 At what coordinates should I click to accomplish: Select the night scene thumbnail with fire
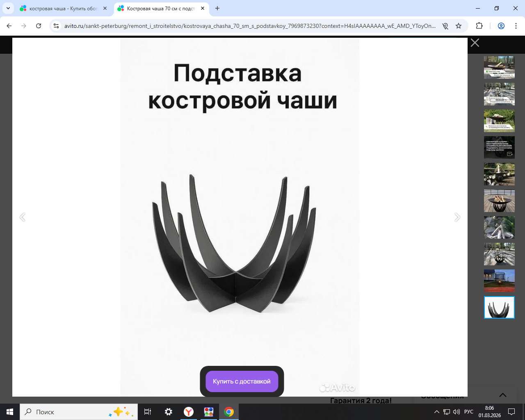(499, 281)
